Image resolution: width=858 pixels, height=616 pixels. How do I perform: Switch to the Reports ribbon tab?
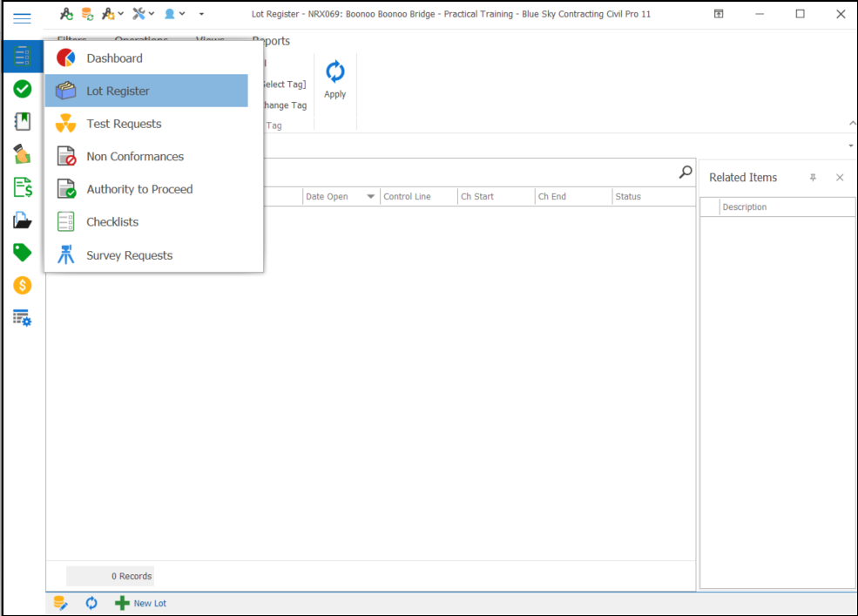tap(272, 41)
